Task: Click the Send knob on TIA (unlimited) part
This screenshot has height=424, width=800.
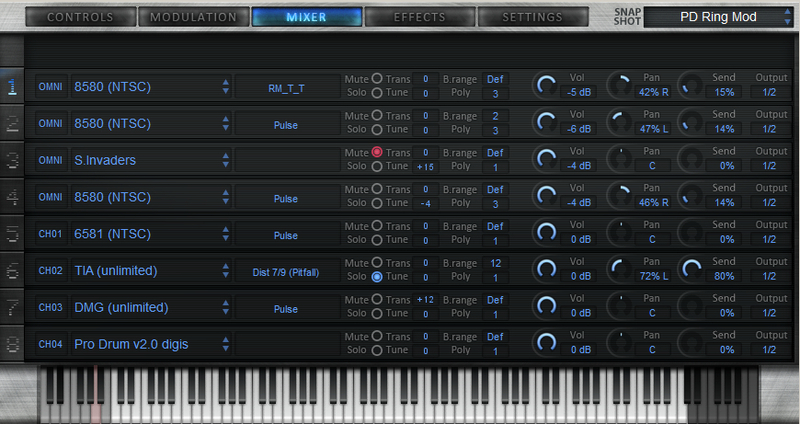Action: (691, 270)
